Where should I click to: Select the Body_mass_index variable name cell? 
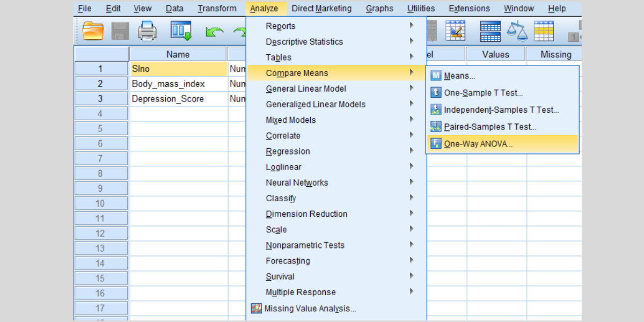pyautogui.click(x=178, y=84)
